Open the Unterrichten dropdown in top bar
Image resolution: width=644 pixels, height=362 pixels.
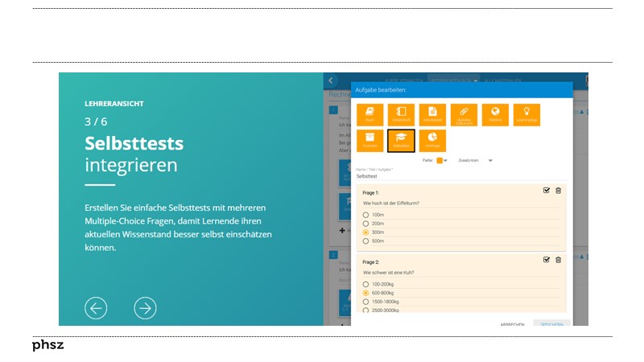point(453,80)
